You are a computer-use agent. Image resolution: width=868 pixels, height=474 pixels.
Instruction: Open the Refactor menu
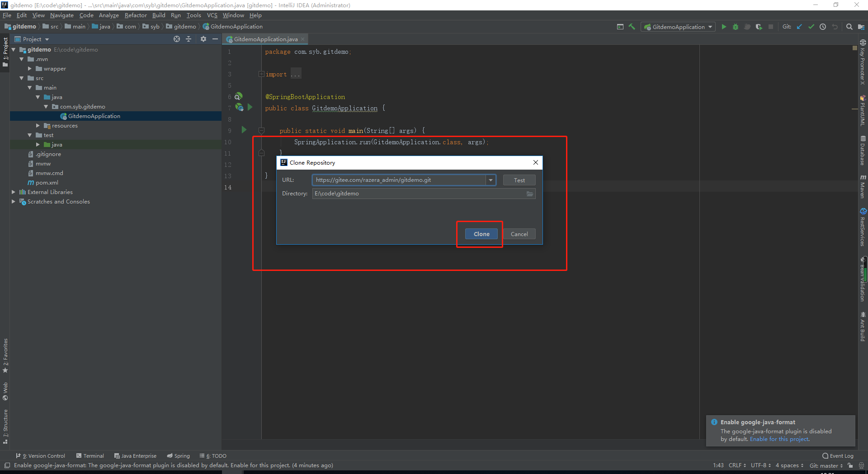click(136, 15)
